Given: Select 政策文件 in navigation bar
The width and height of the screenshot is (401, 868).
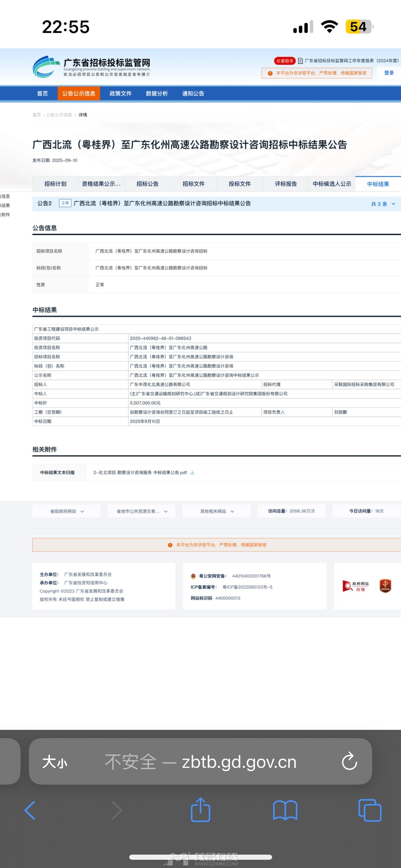Looking at the screenshot, I should point(120,94).
